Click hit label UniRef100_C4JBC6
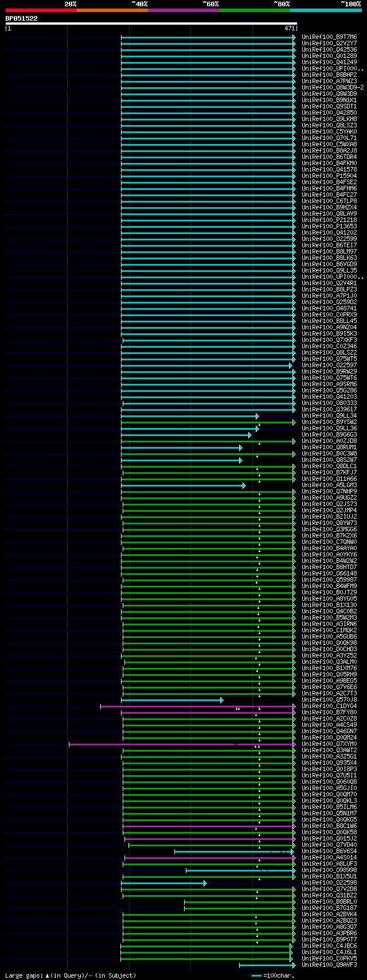 [329, 946]
